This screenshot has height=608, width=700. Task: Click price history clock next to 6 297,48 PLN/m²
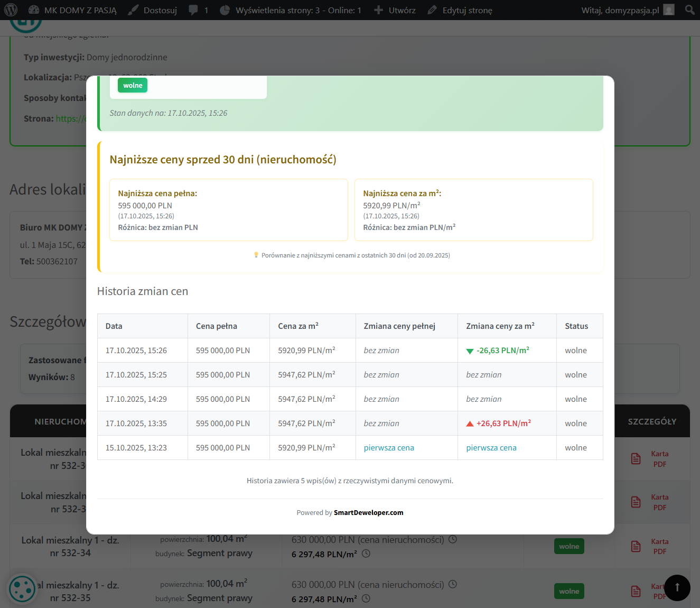click(366, 554)
